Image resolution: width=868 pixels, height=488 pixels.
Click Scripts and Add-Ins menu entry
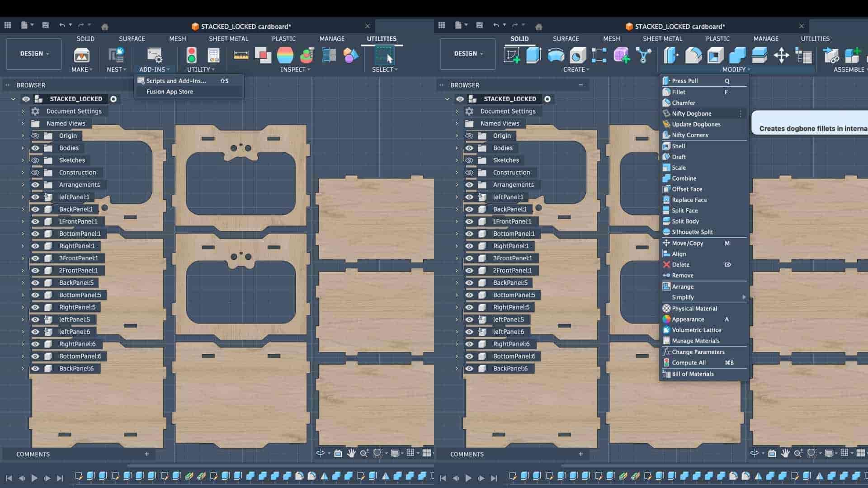pos(176,81)
